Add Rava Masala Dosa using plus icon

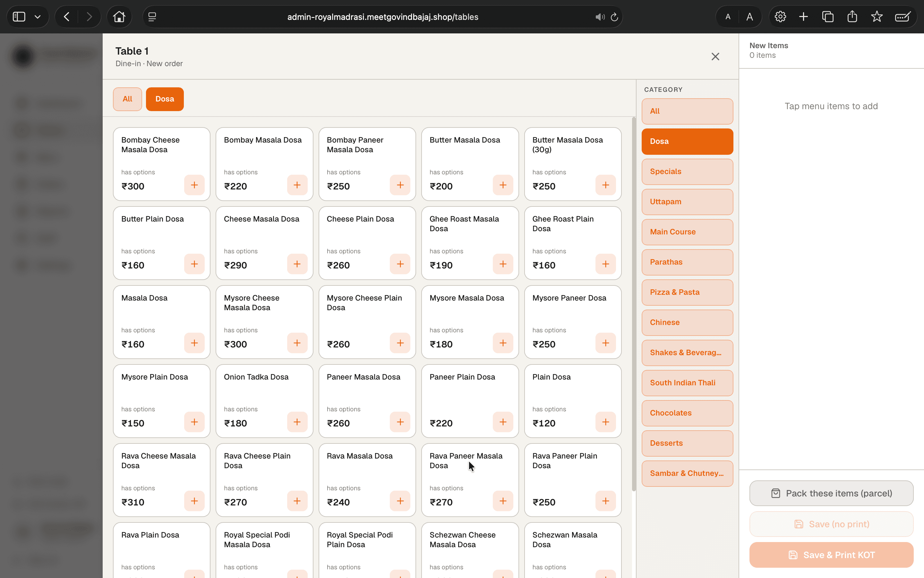coord(400,501)
